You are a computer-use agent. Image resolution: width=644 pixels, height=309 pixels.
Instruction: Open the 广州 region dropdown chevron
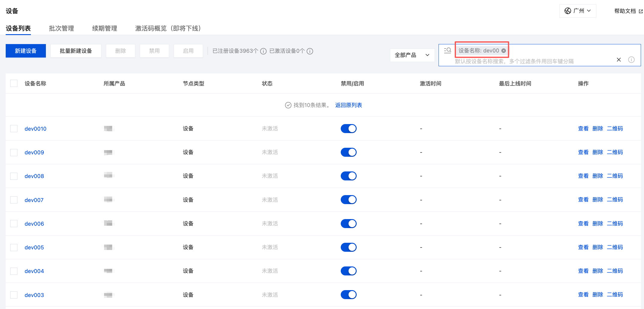pos(589,11)
